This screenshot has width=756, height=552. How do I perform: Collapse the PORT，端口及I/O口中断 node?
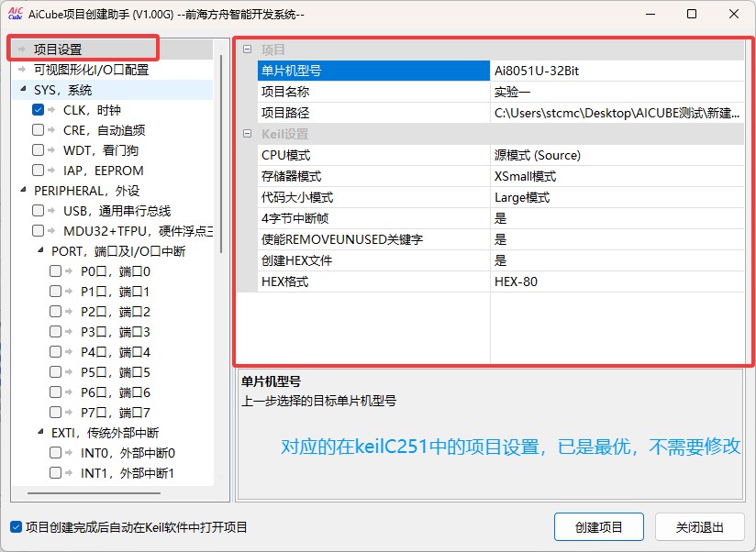click(41, 250)
